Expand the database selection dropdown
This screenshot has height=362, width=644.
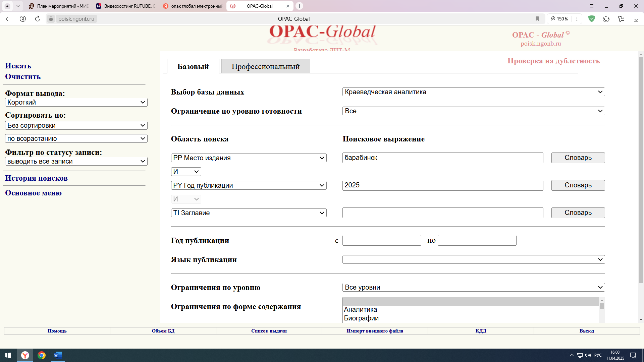tap(473, 92)
